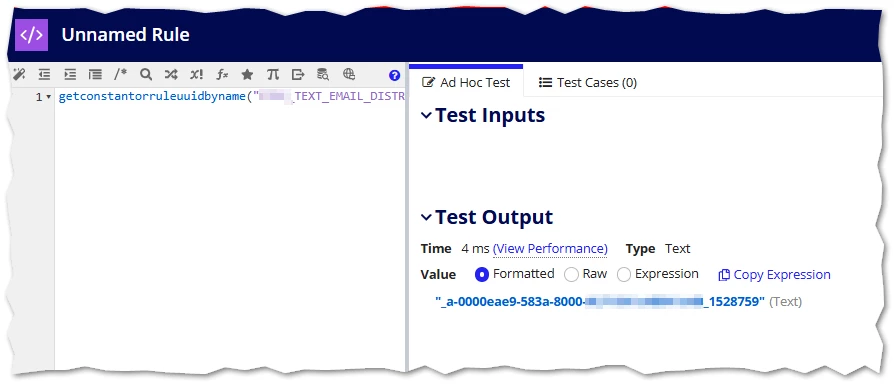Open expression editor help icon
The image size is (894, 385).
coord(394,75)
